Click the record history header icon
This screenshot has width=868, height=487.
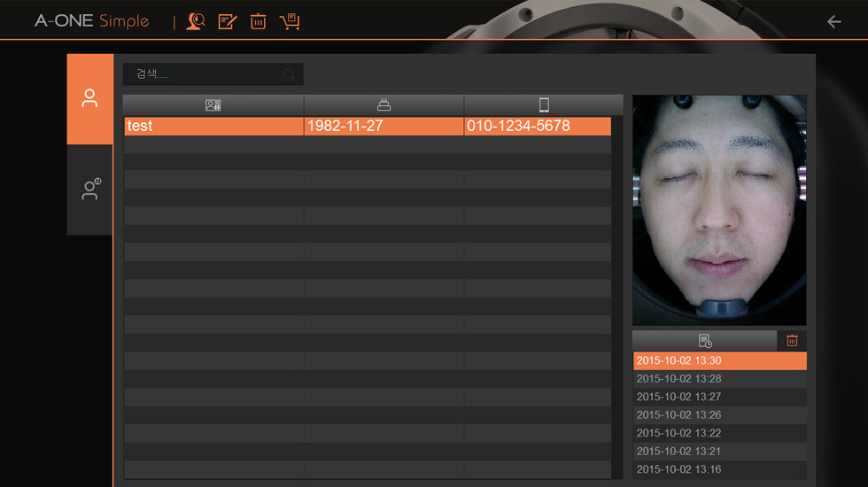[x=705, y=341]
